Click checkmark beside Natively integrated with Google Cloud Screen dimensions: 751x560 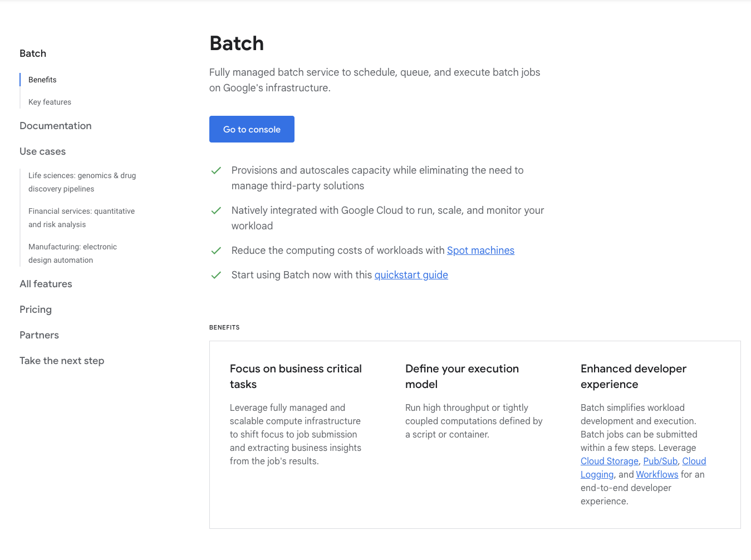pos(216,210)
